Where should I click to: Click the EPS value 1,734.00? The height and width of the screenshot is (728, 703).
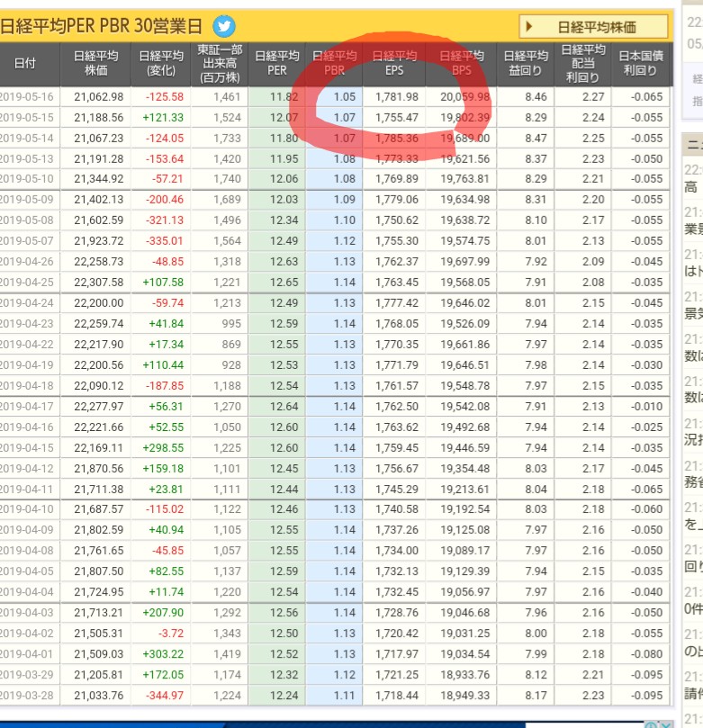(x=397, y=551)
